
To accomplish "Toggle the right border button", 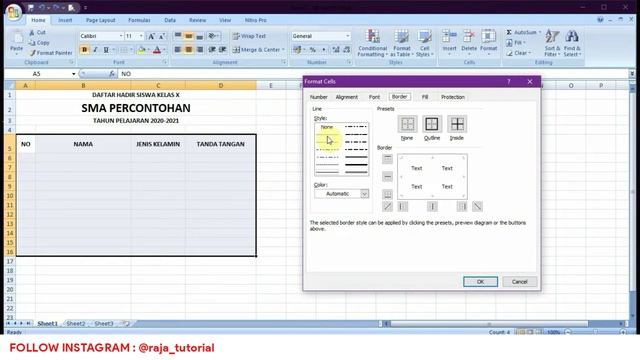I will coord(462,207).
